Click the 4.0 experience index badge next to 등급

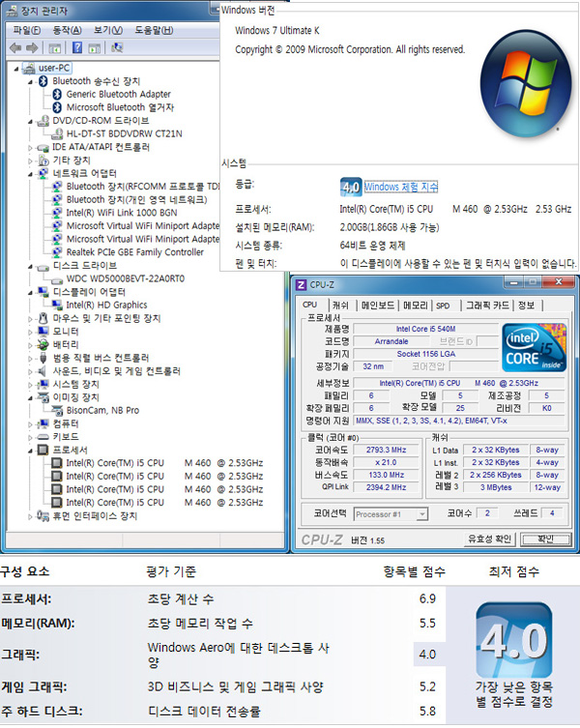[x=350, y=188]
